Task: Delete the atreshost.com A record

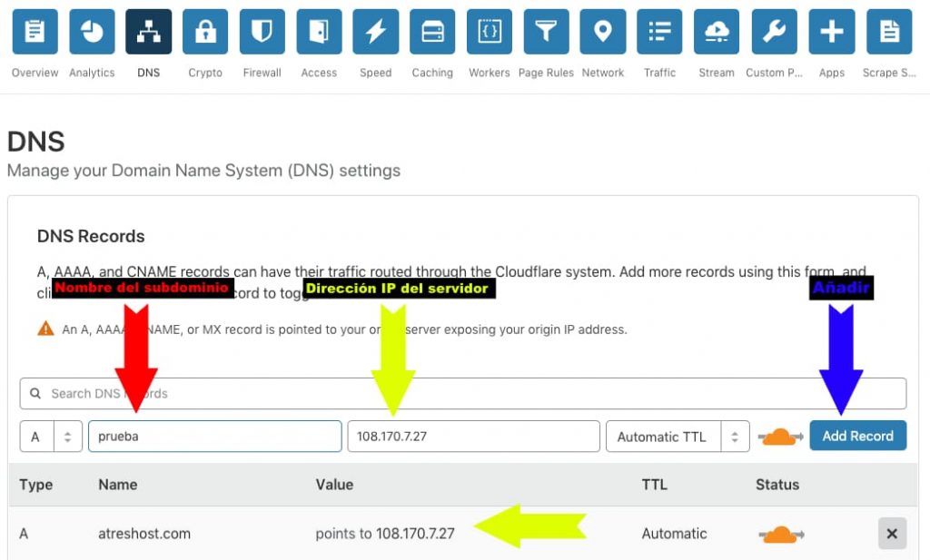Action: [x=892, y=534]
